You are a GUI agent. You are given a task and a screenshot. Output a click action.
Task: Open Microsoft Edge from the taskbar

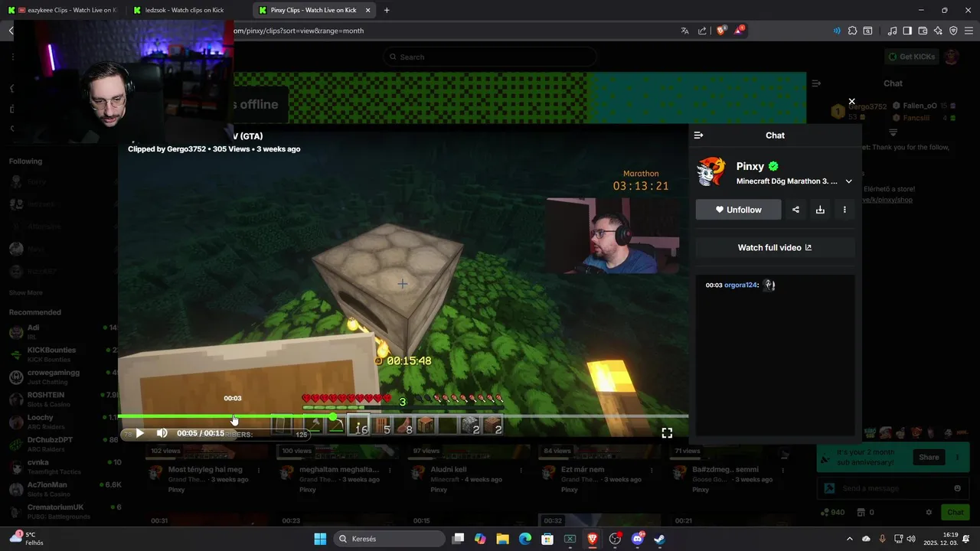click(x=524, y=539)
